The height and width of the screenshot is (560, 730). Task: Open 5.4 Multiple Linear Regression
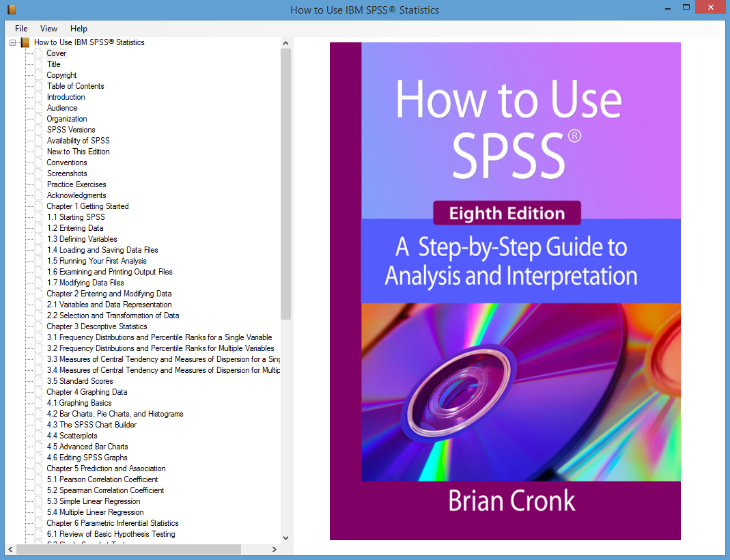pos(95,512)
